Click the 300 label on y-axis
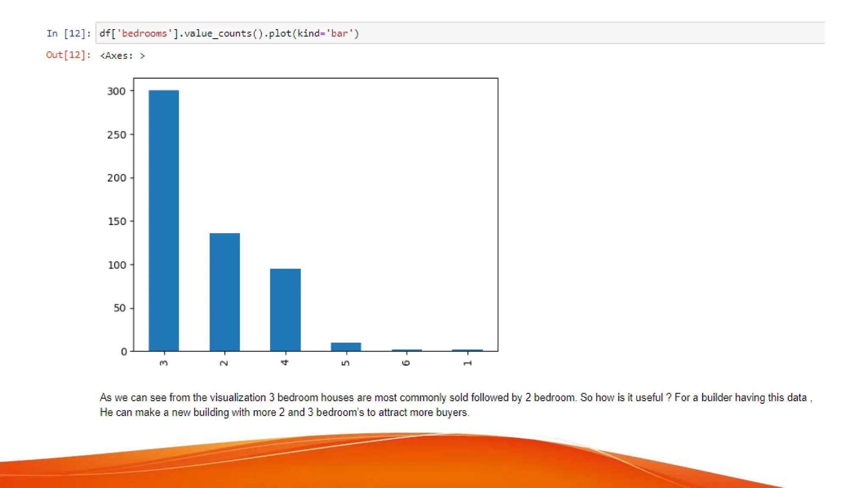This screenshot has width=868, height=488. 117,91
